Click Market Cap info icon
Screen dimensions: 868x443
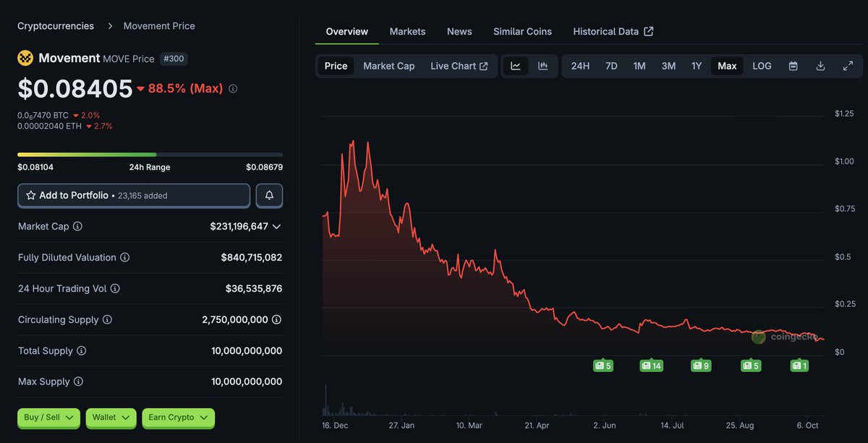77,227
